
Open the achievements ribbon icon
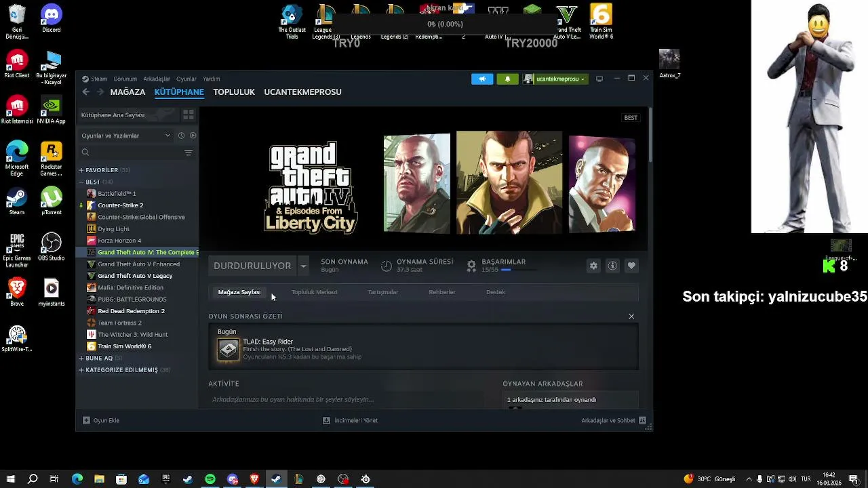[471, 266]
